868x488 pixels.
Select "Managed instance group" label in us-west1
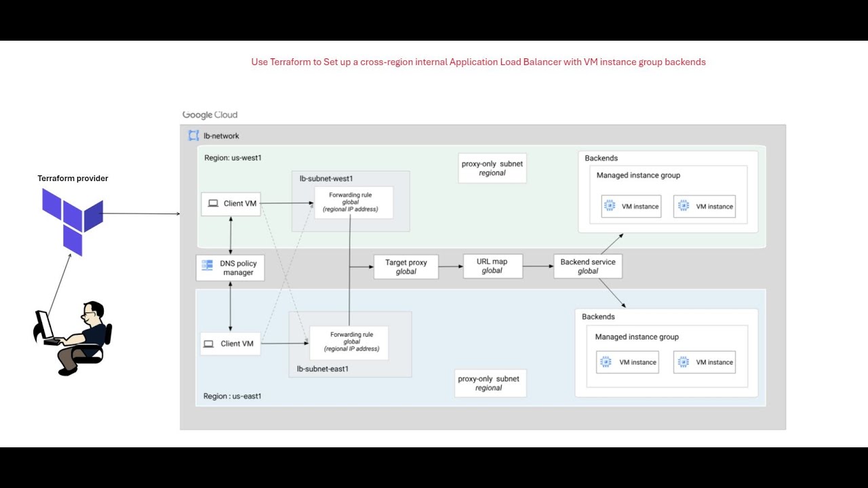click(x=638, y=175)
